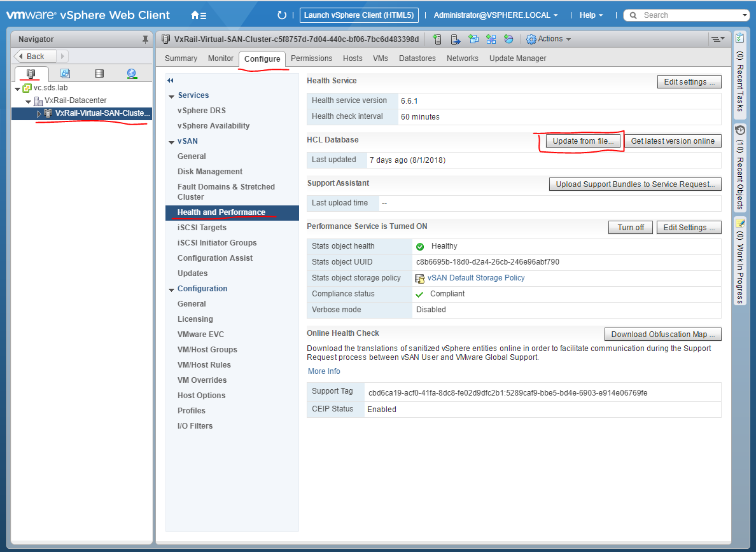Select VMware EVC in sidebar

(200, 335)
